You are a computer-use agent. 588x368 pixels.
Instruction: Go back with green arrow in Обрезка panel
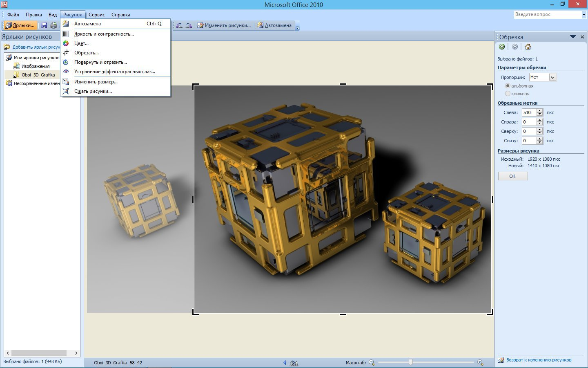502,47
